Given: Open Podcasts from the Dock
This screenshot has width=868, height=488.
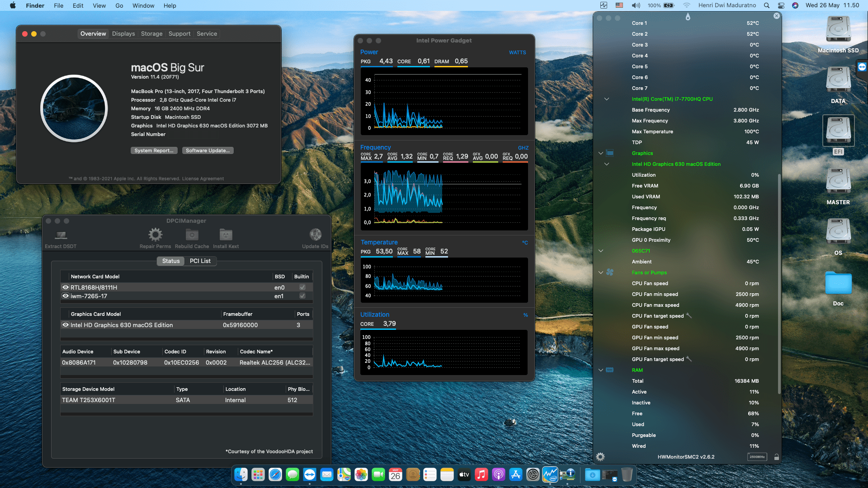Looking at the screenshot, I should (x=499, y=474).
